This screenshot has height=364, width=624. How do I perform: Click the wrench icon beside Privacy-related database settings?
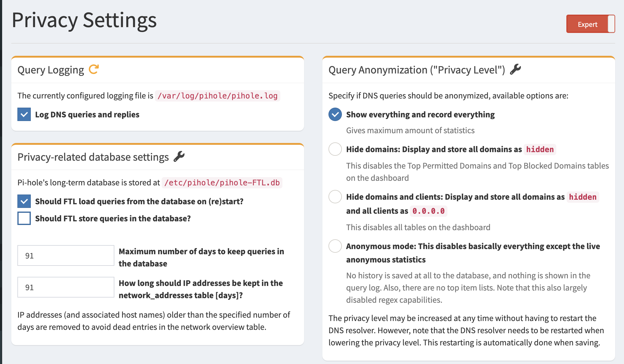click(179, 156)
